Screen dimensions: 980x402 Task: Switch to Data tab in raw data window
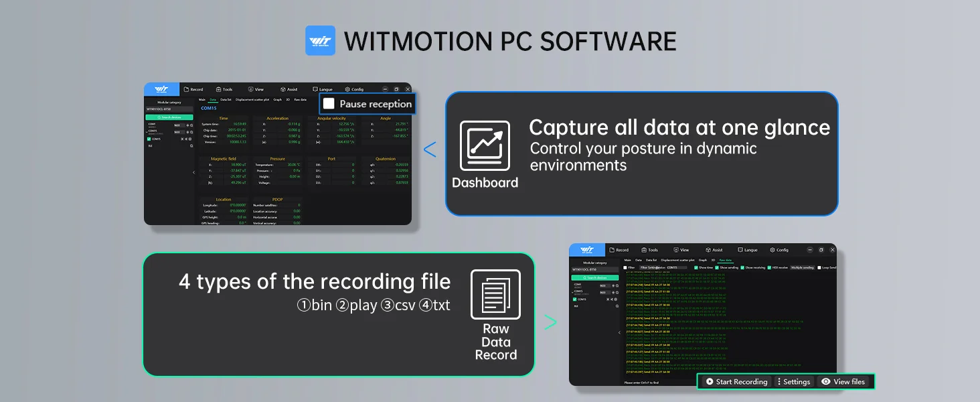638,260
